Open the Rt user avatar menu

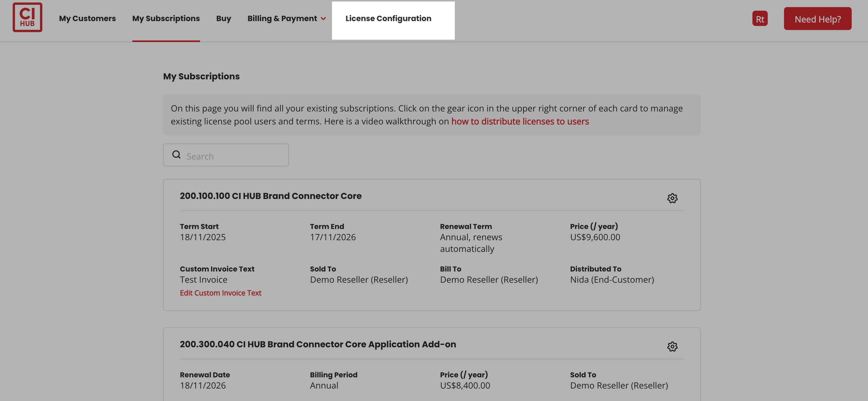pos(760,19)
